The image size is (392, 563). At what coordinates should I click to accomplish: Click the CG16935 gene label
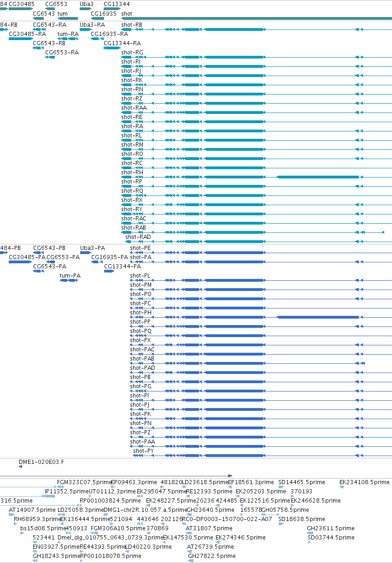(x=104, y=14)
